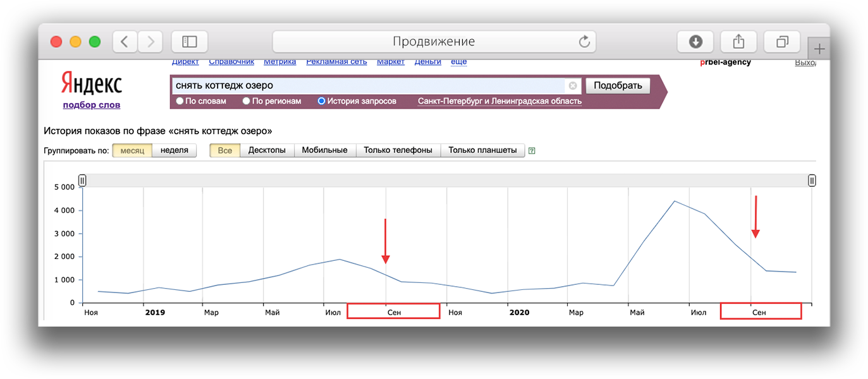Screen dimensions: 868x379
Task: Open the "Метрика" top link
Action: [x=280, y=62]
